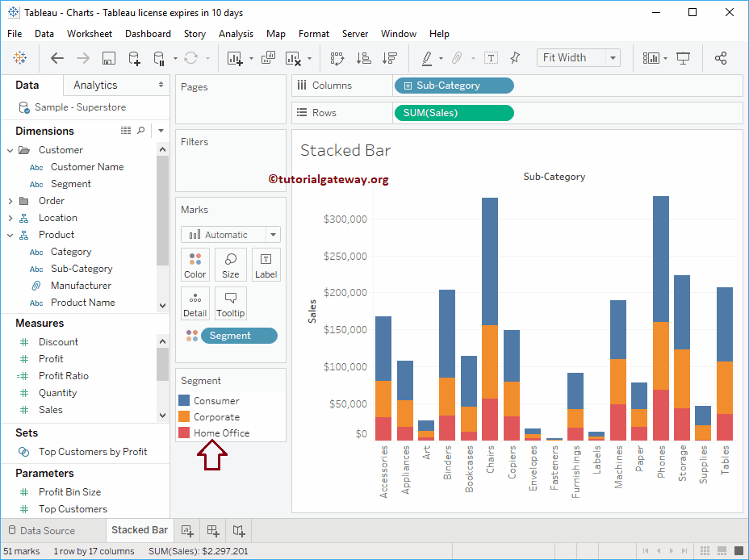Click the Presentation Mode icon

click(x=683, y=58)
